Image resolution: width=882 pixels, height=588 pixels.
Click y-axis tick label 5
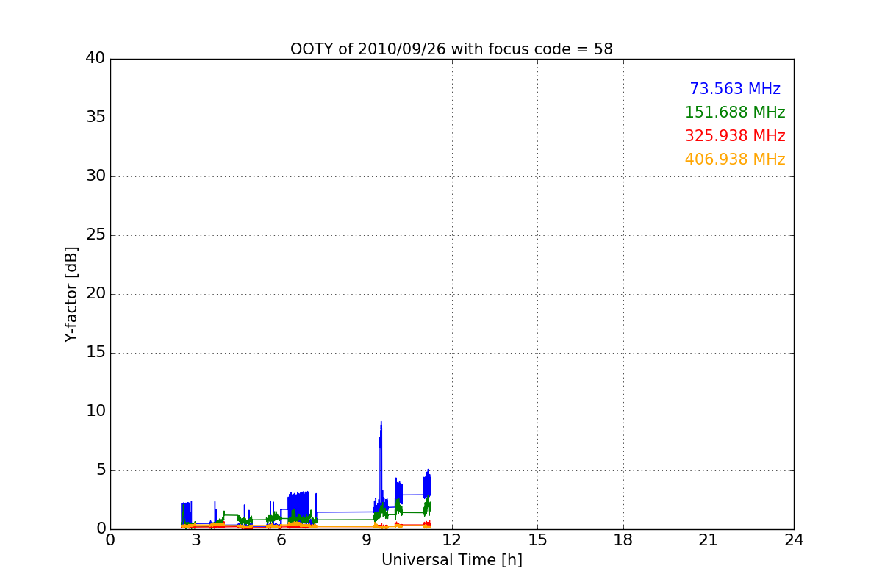coord(100,470)
